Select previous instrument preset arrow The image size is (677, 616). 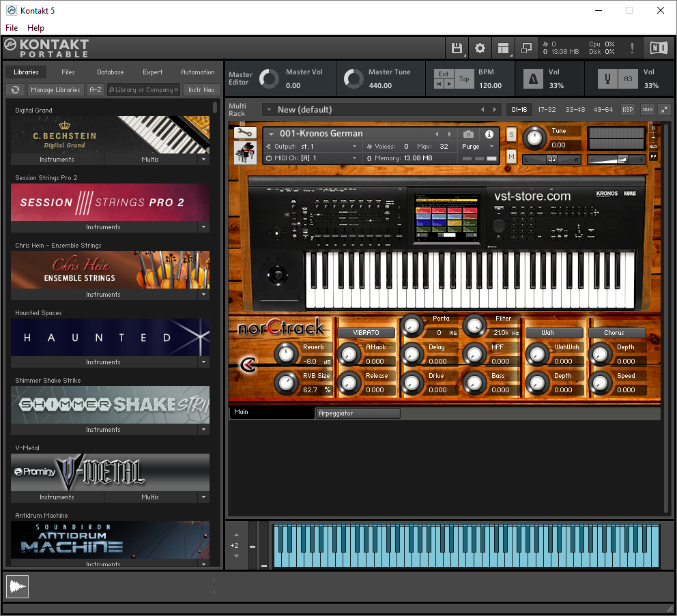(x=437, y=134)
